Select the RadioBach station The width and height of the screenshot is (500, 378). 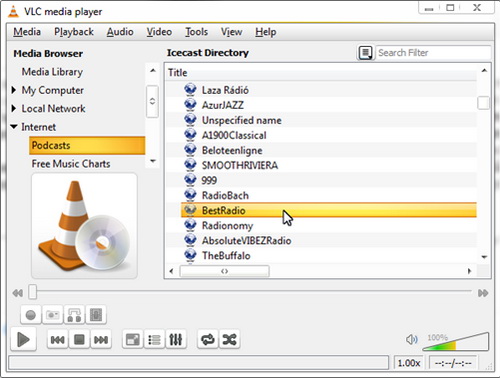pyautogui.click(x=225, y=195)
